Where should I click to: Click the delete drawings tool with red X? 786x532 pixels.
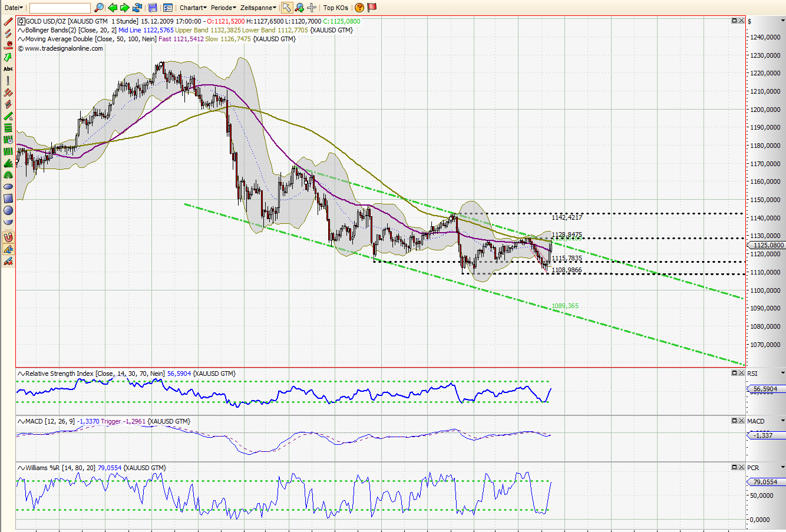tap(8, 262)
